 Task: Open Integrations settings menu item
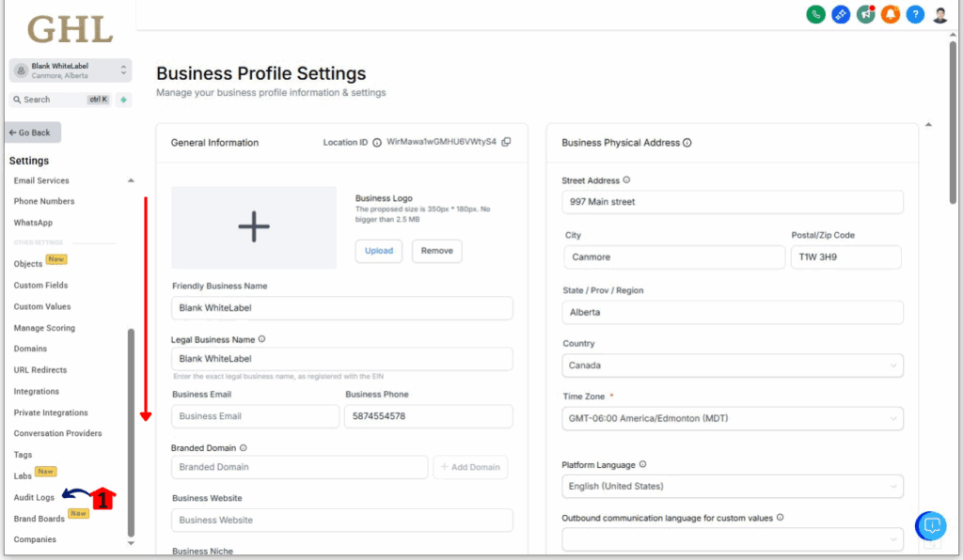click(36, 392)
